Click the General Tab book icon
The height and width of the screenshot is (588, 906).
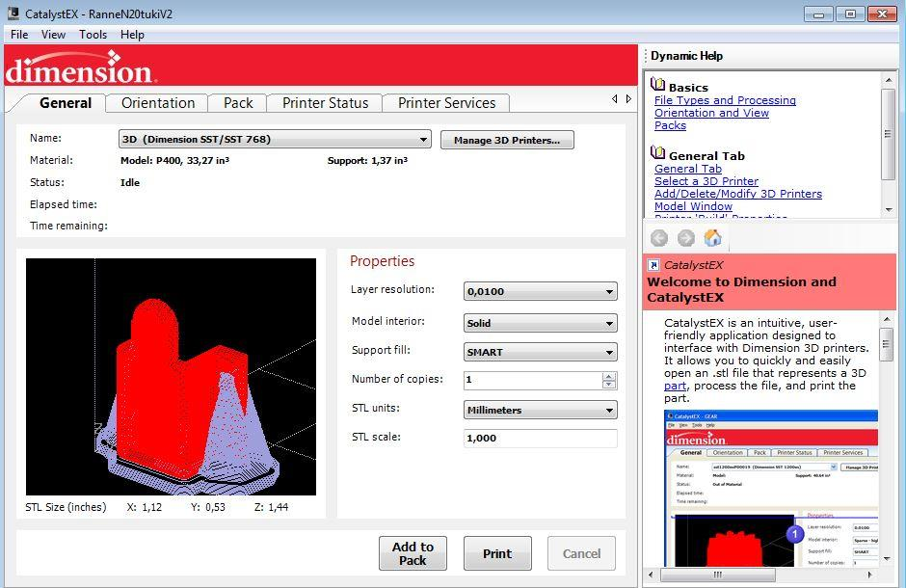[657, 152]
